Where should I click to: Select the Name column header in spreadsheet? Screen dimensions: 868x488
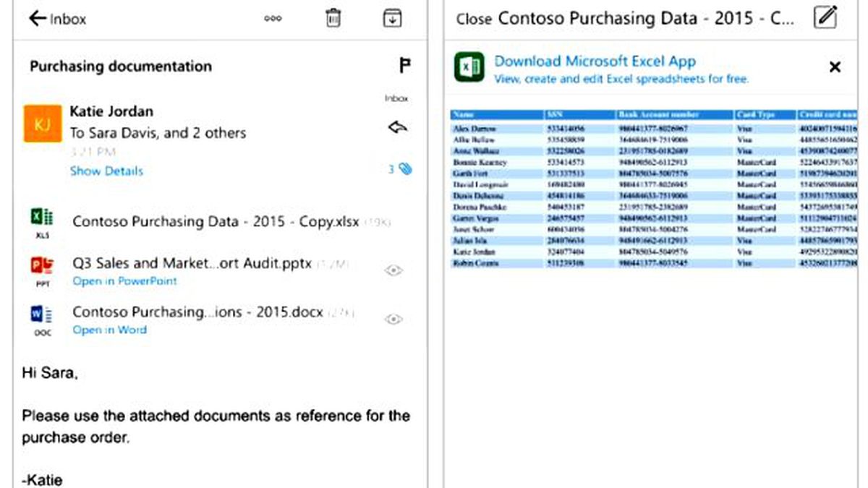click(x=497, y=114)
